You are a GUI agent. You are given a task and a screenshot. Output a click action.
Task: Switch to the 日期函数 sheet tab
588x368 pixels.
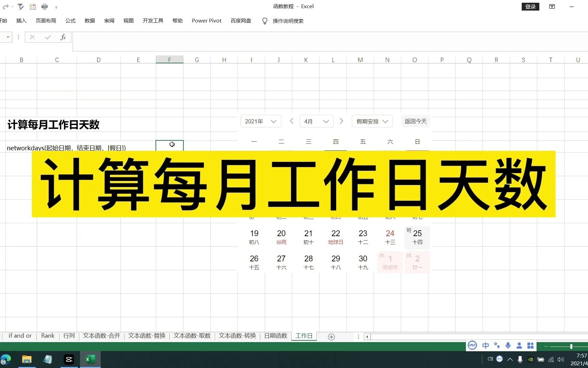(x=276, y=336)
